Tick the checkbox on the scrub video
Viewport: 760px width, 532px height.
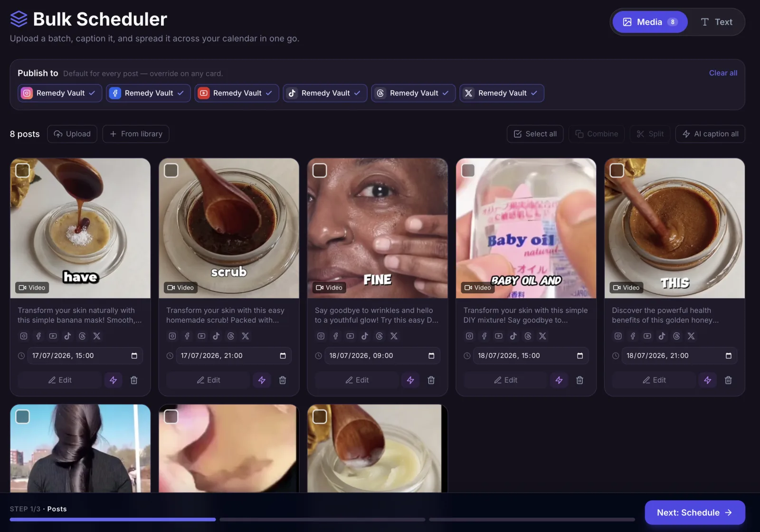[171, 170]
